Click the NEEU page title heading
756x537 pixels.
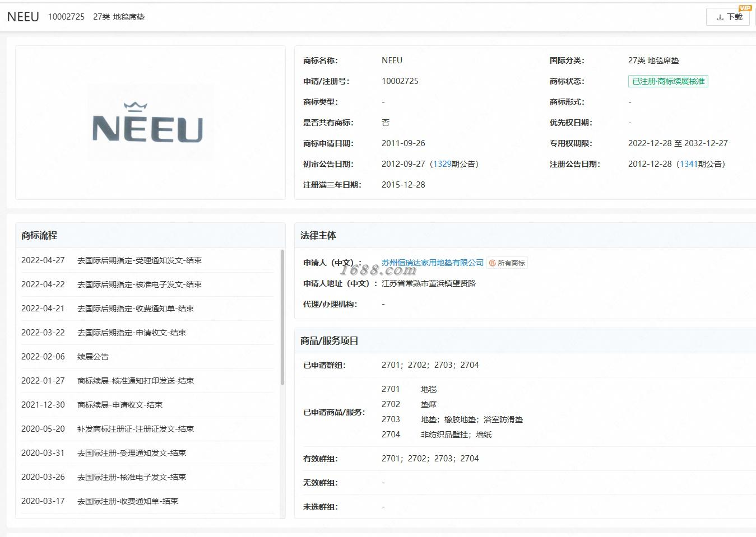pyautogui.click(x=23, y=17)
